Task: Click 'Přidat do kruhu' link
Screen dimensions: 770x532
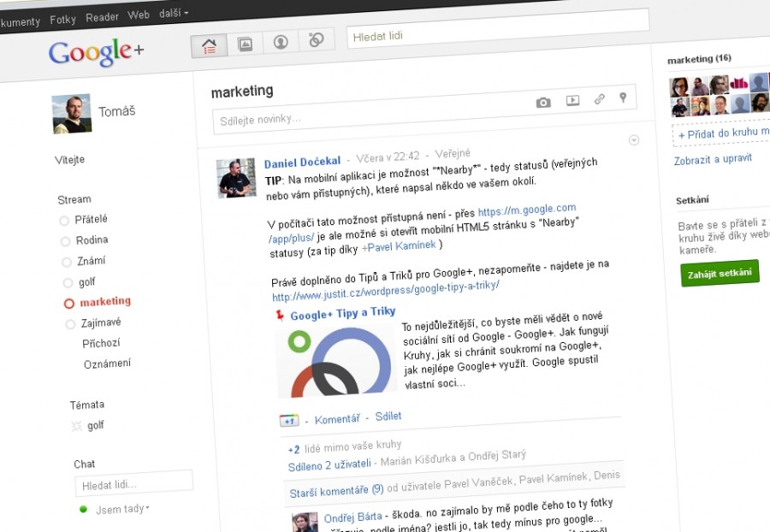Action: pos(724,133)
